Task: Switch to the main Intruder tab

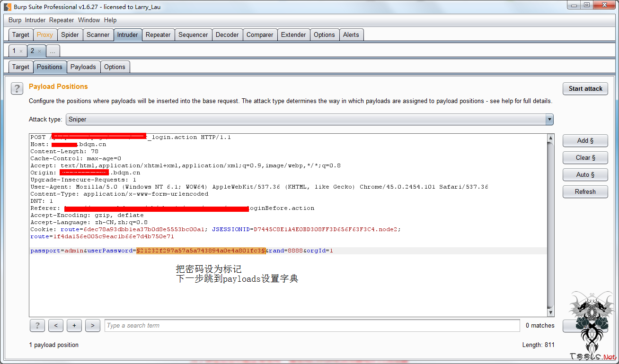Action: (x=128, y=35)
